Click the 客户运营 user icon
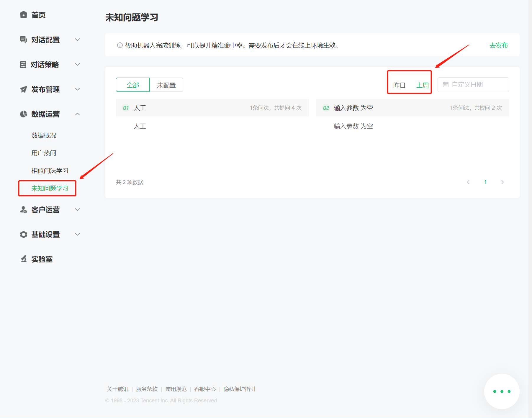The width and height of the screenshot is (532, 418). [x=24, y=210]
